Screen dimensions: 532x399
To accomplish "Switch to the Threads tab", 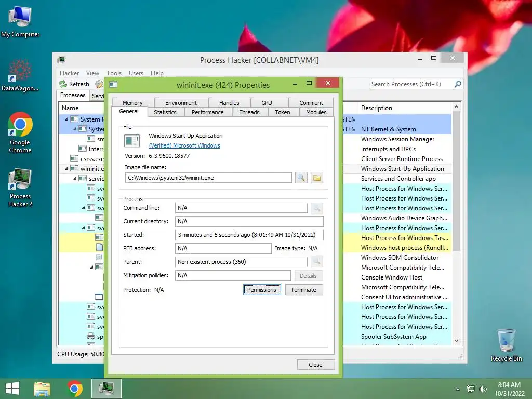I will 249,112.
